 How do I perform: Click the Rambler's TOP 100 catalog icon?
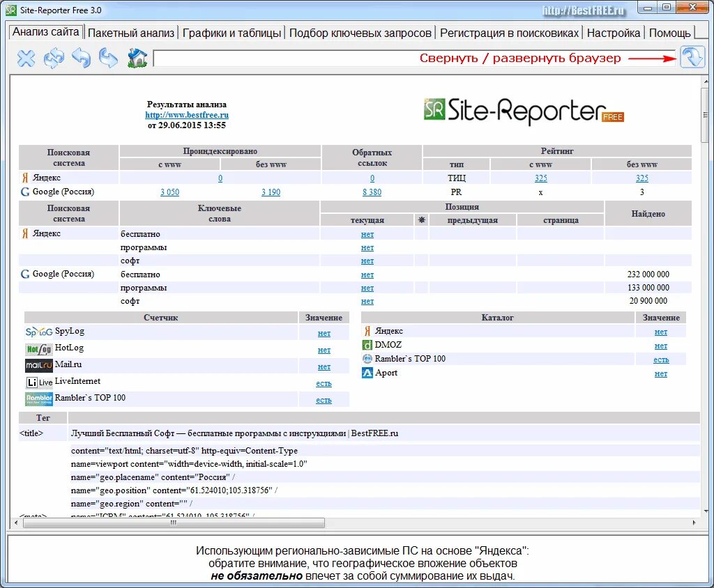click(x=367, y=359)
